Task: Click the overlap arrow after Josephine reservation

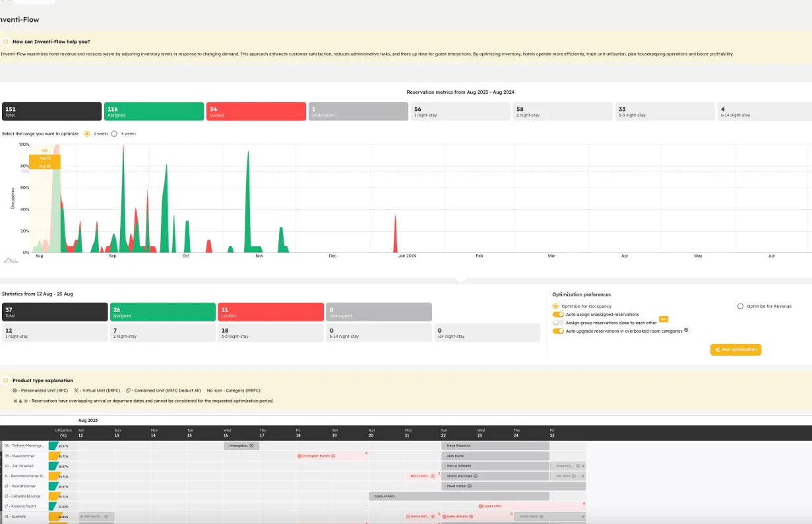Action: [583, 466]
